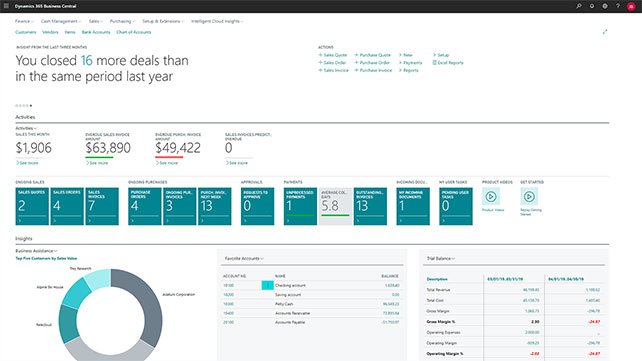The height and width of the screenshot is (361, 642).
Task: Play the Product Videos tile
Action: point(491,197)
